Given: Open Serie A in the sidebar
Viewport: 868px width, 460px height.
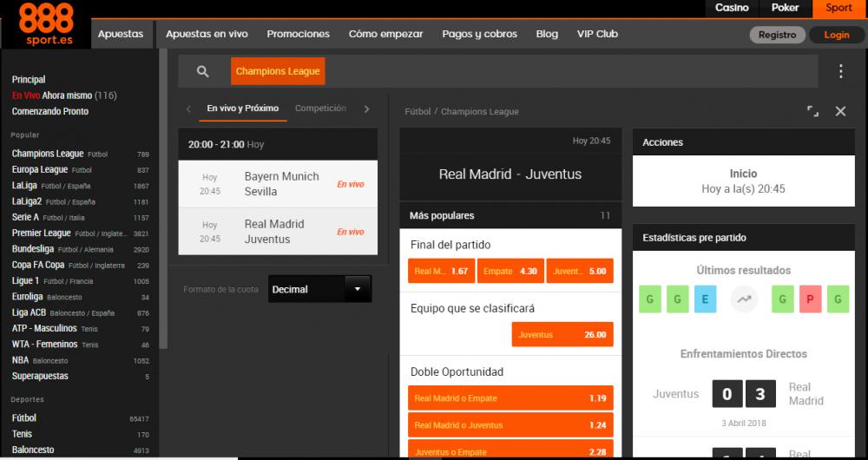Looking at the screenshot, I should pos(80,218).
